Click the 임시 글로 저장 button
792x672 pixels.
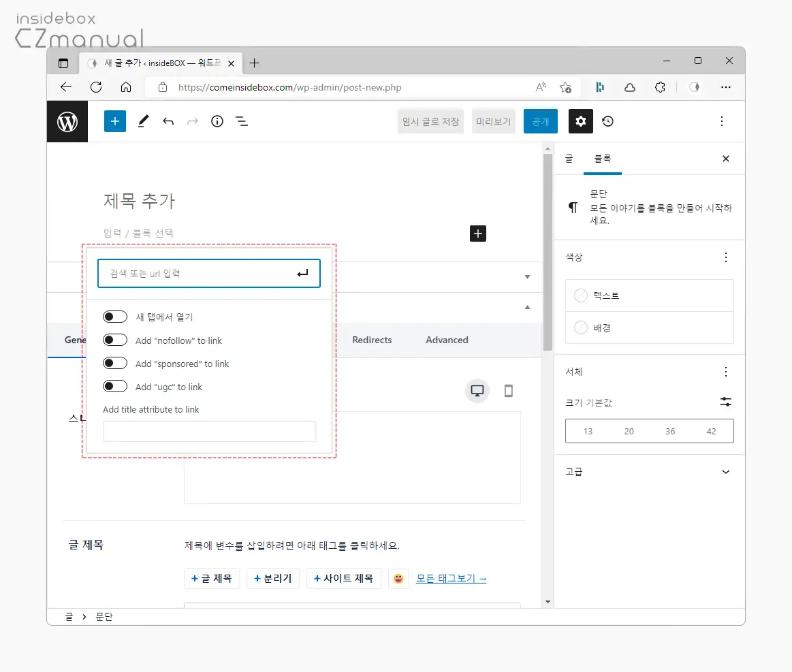click(430, 121)
